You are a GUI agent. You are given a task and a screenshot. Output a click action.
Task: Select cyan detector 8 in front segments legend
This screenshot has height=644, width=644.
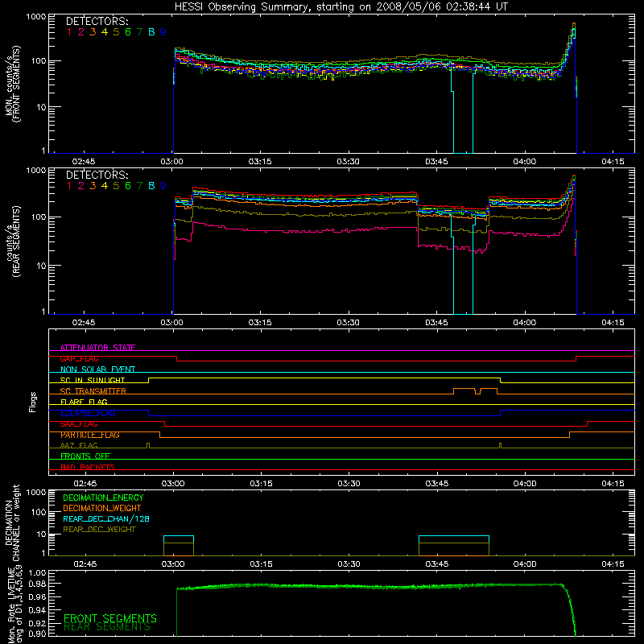coord(151,32)
